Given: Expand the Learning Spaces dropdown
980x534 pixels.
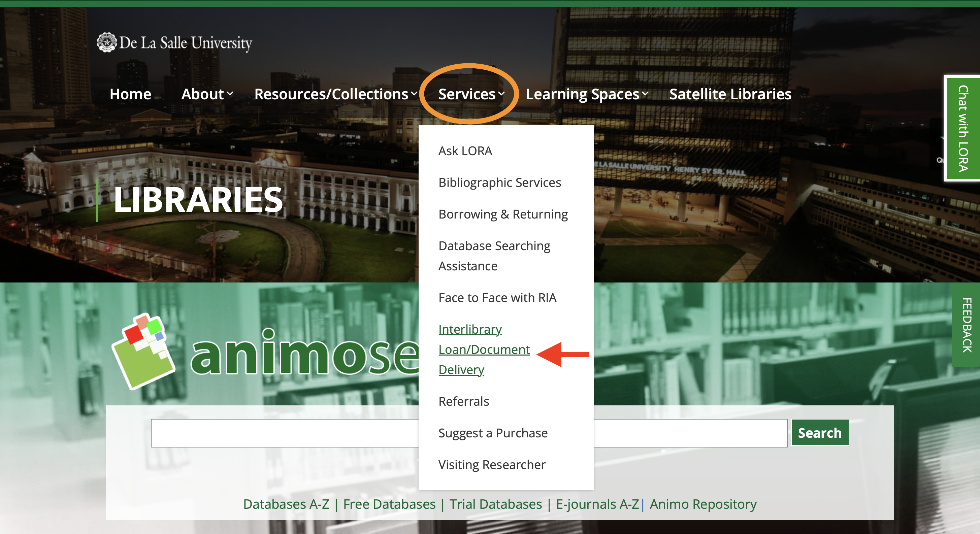Looking at the screenshot, I should coord(587,94).
